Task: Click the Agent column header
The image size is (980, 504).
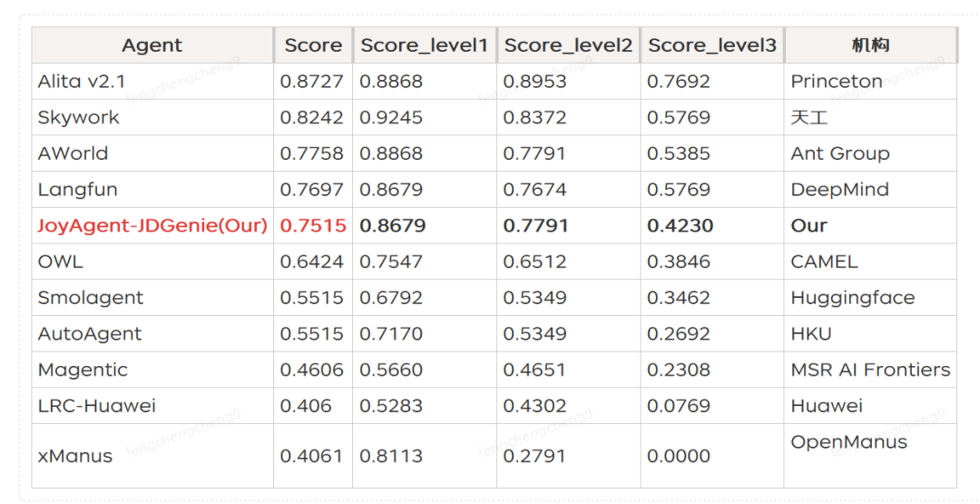Action: click(152, 45)
